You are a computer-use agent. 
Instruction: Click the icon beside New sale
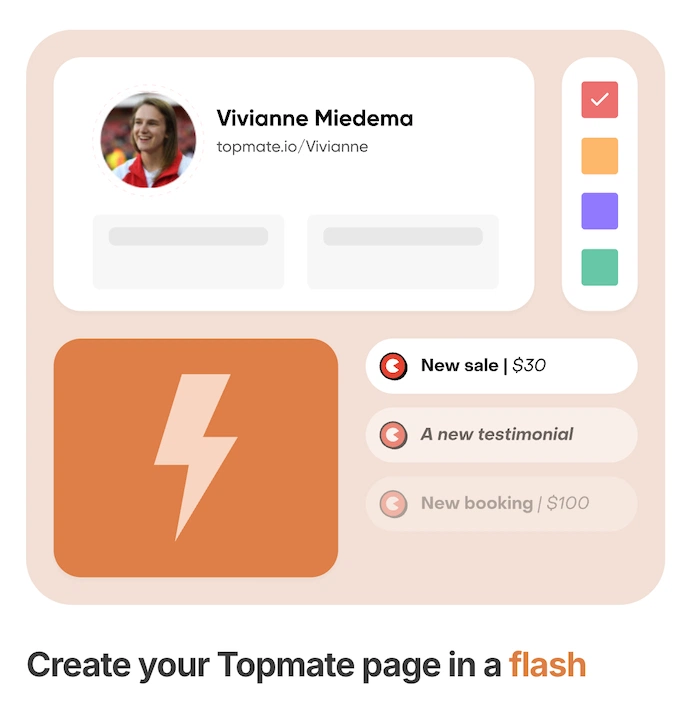click(393, 366)
